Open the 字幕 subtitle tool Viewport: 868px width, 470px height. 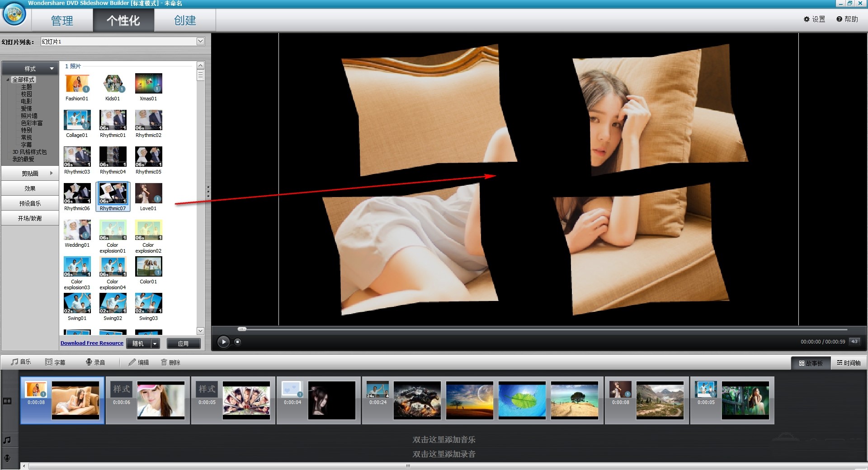(x=55, y=362)
